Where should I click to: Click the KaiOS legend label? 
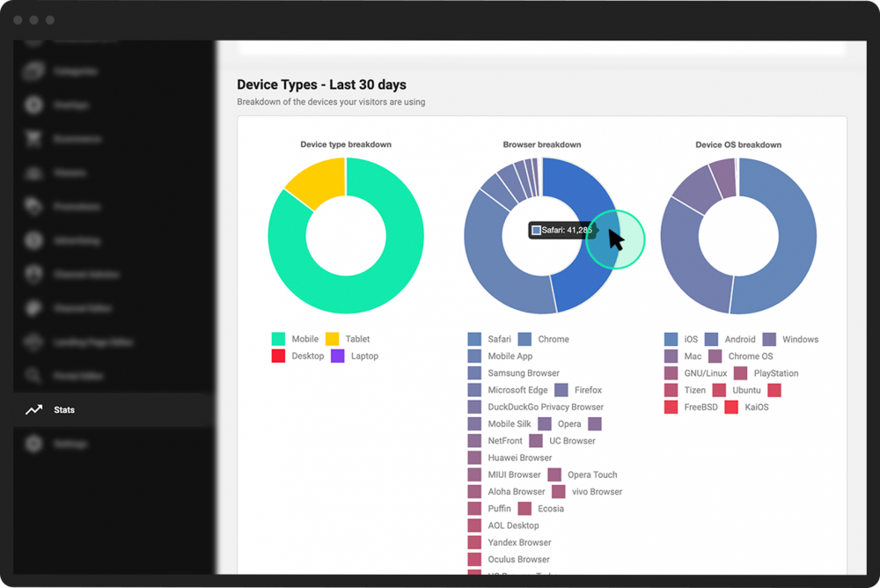(x=757, y=407)
